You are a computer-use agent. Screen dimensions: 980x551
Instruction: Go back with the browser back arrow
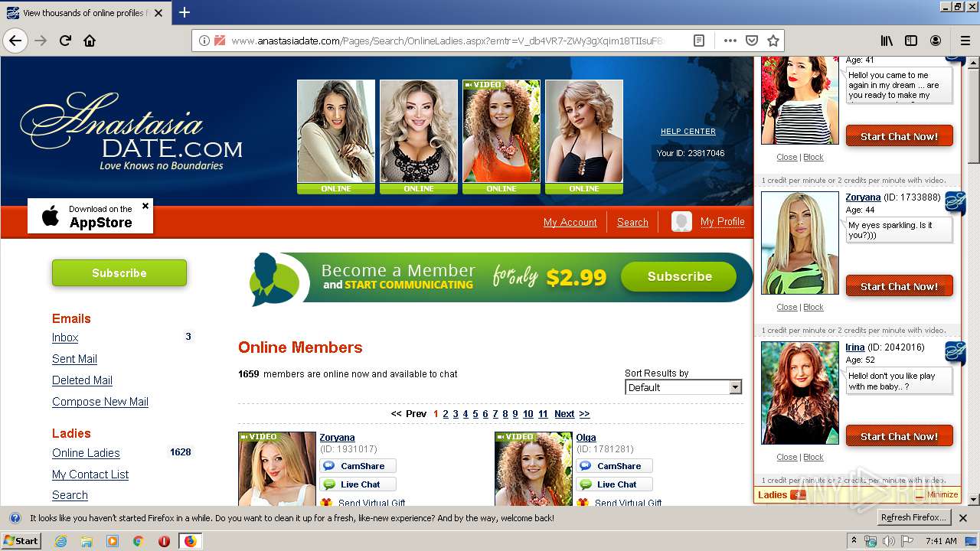(15, 41)
